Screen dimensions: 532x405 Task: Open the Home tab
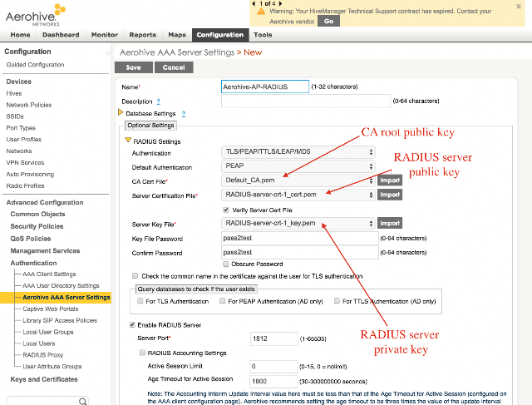(20, 35)
